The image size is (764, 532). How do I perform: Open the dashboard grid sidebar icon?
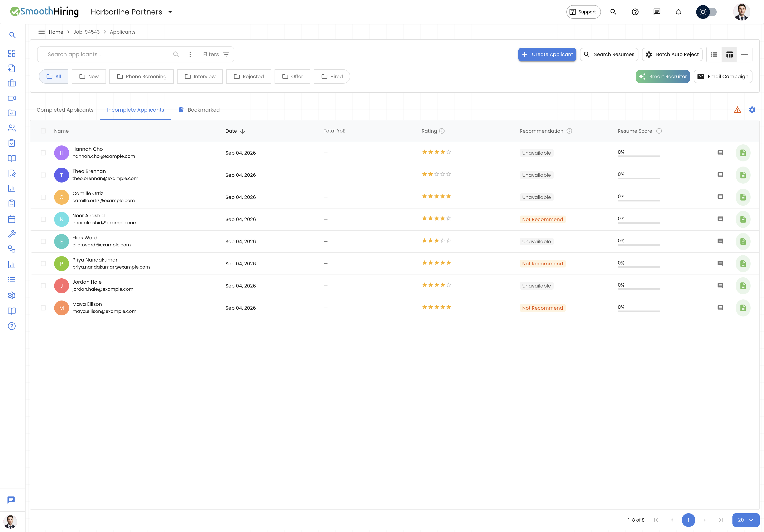(12, 53)
